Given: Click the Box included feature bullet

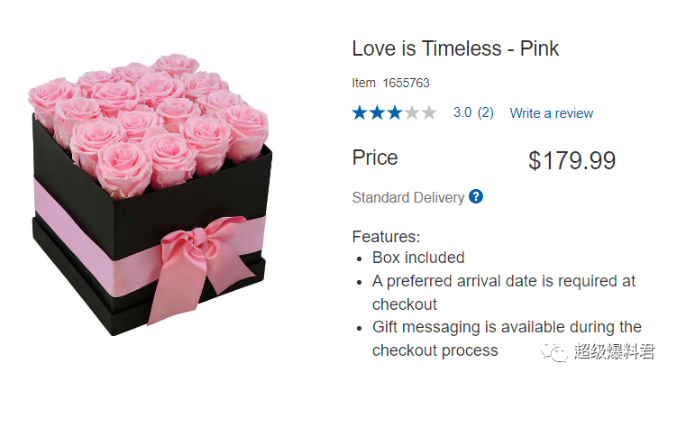Looking at the screenshot, I should pos(418,258).
